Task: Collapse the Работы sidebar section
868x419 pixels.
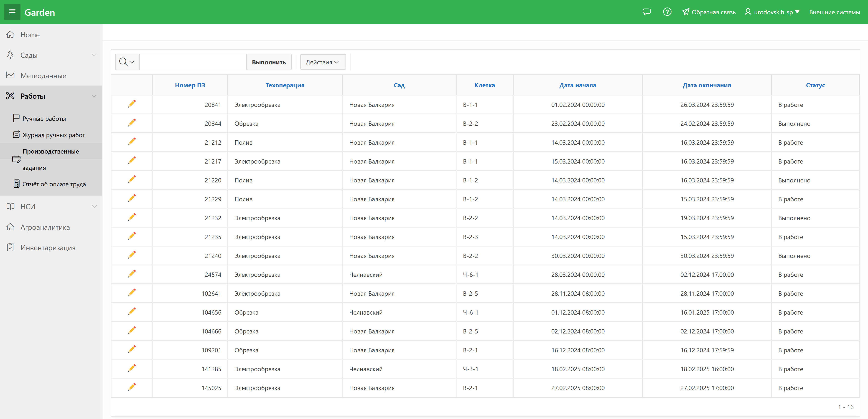Action: pos(94,96)
